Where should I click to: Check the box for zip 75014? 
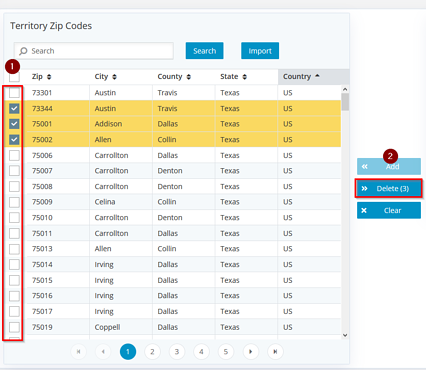tap(14, 265)
